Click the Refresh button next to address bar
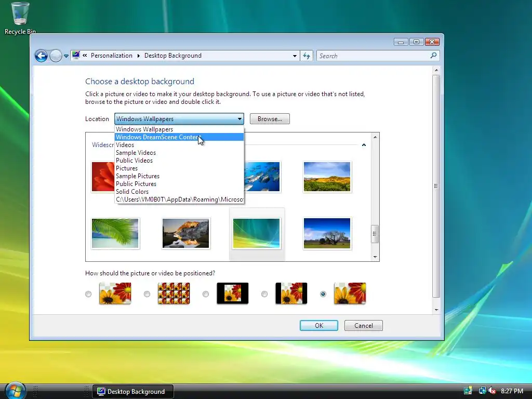 (307, 56)
